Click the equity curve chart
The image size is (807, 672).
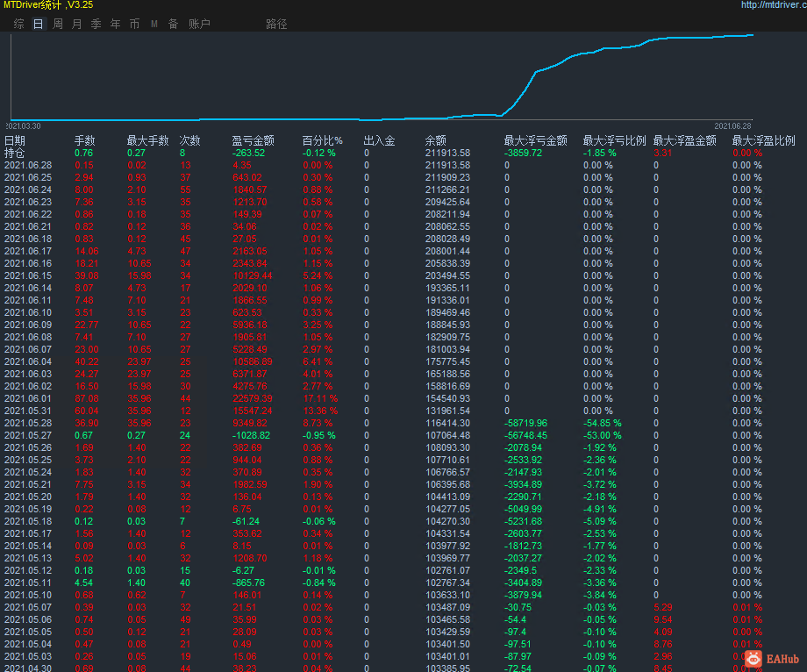point(382,77)
